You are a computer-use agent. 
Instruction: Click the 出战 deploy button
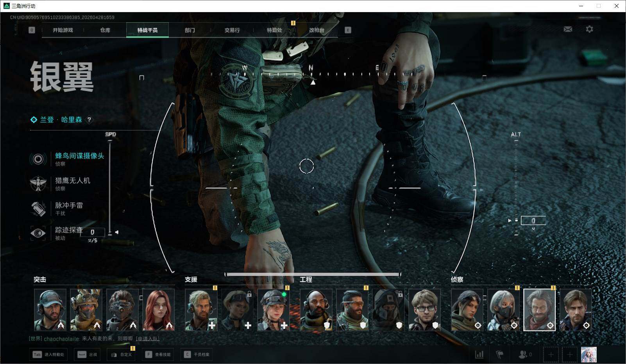[87, 355]
